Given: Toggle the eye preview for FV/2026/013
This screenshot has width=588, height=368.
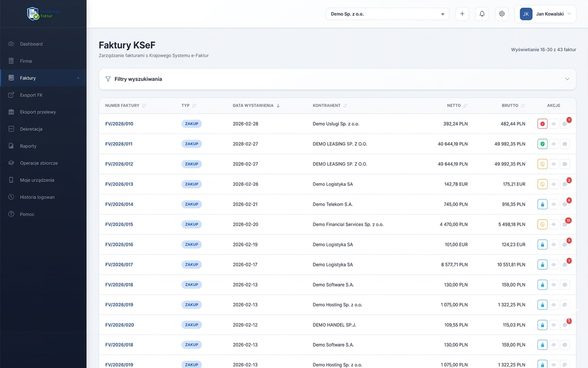Looking at the screenshot, I should (553, 184).
